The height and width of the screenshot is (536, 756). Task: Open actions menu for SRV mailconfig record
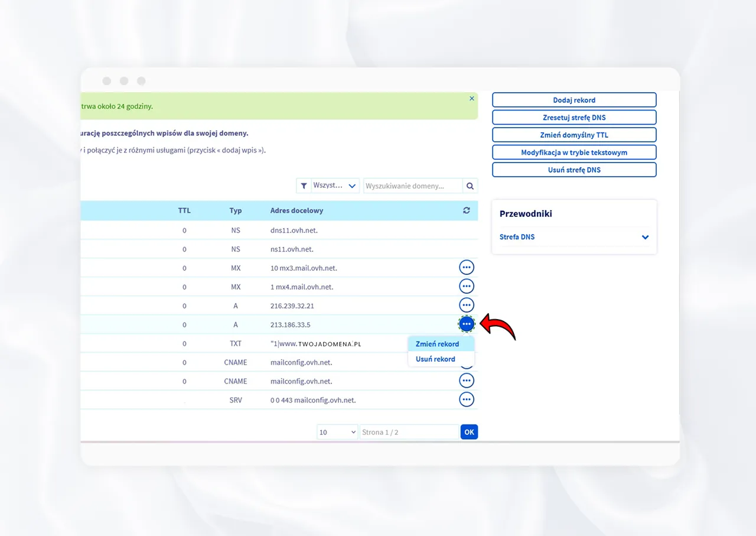tap(467, 400)
